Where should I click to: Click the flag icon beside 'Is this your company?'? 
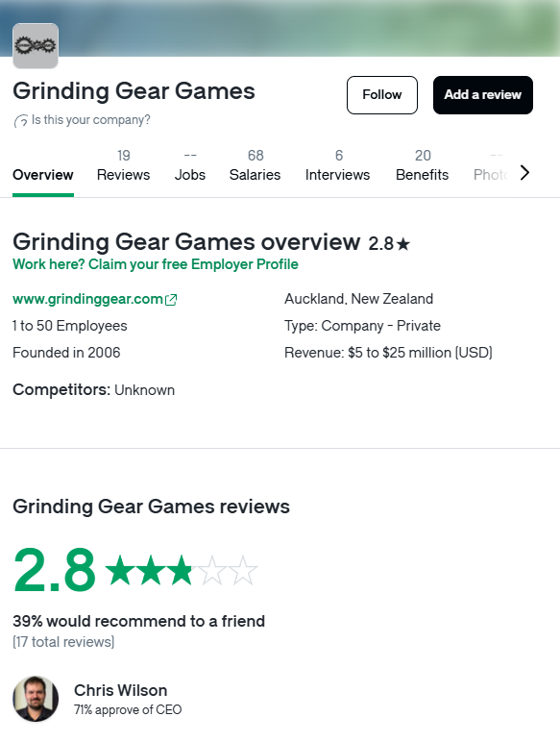point(21,121)
